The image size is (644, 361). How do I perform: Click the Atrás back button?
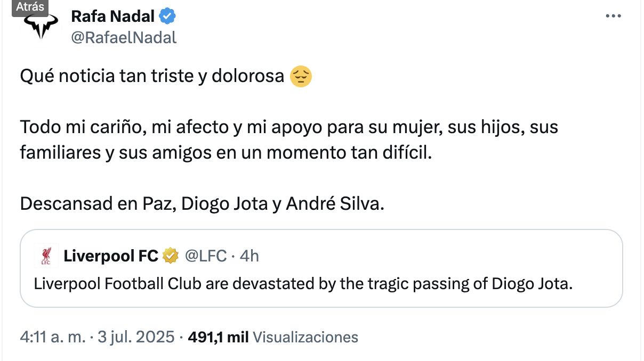pos(30,7)
